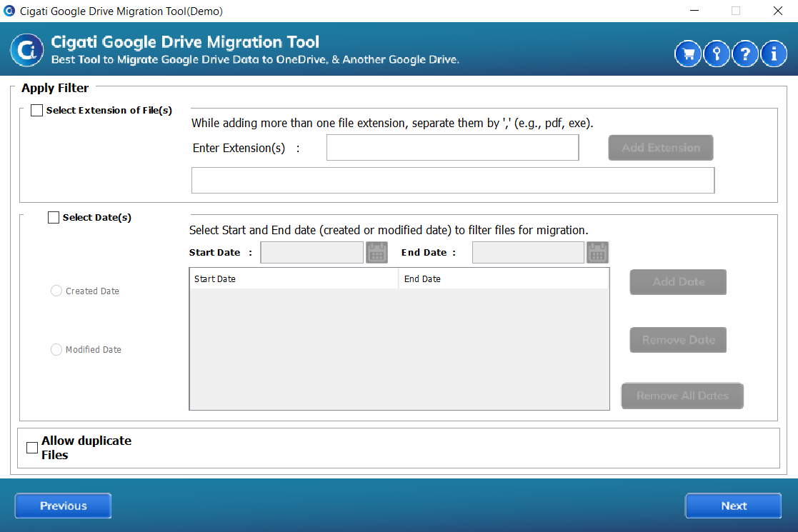Show the info about icon

[x=774, y=54]
